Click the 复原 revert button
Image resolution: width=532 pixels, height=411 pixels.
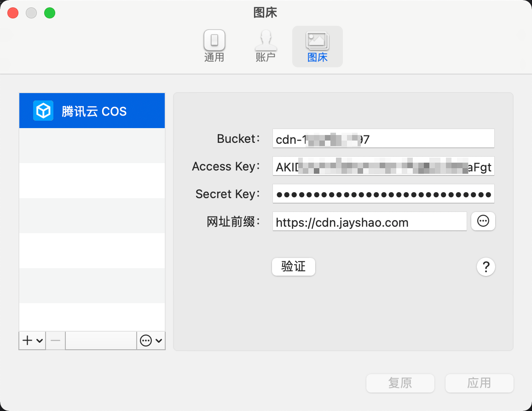click(x=400, y=383)
